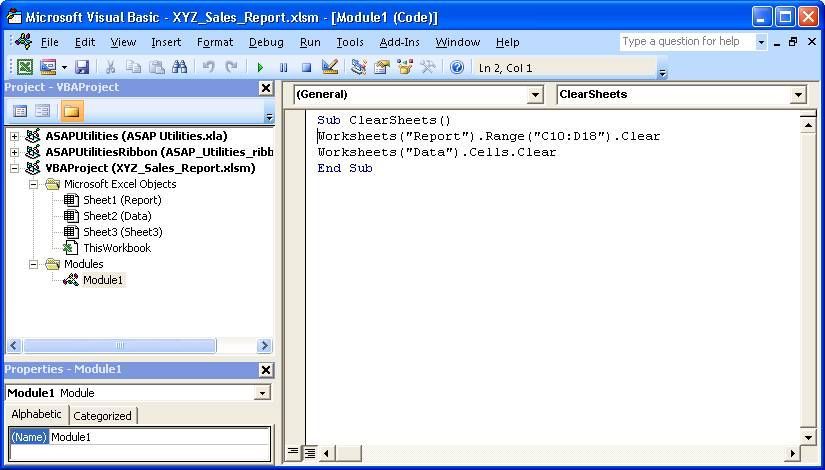Open Module1 Module properties dropdown
This screenshot has width=825, height=470.
point(261,393)
